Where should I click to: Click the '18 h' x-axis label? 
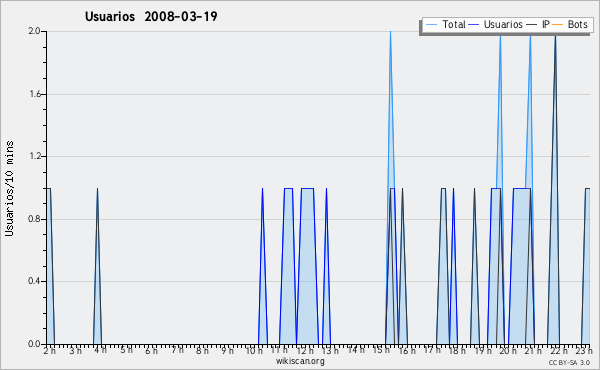(x=457, y=350)
